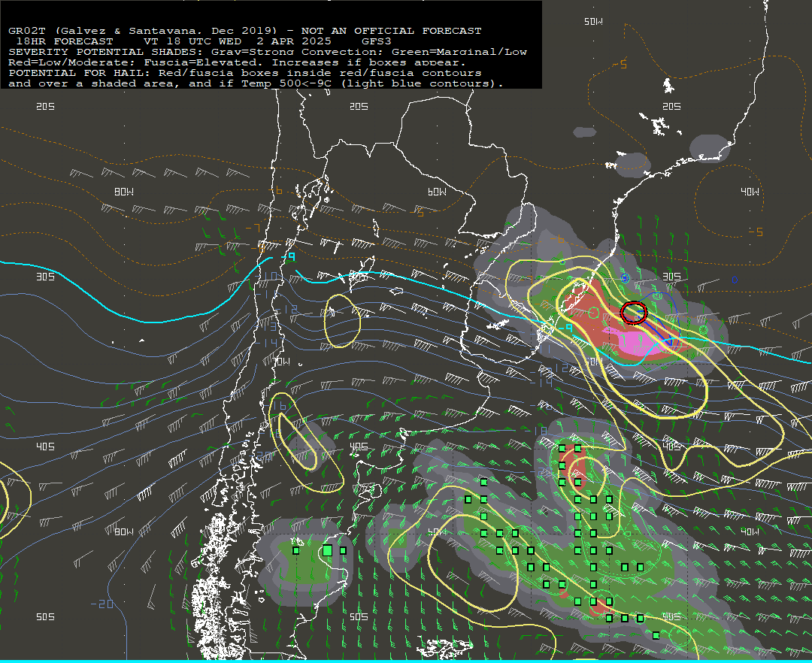Click the orange "-8" contour label
The height and width of the screenshot is (663, 812).
(x=257, y=249)
